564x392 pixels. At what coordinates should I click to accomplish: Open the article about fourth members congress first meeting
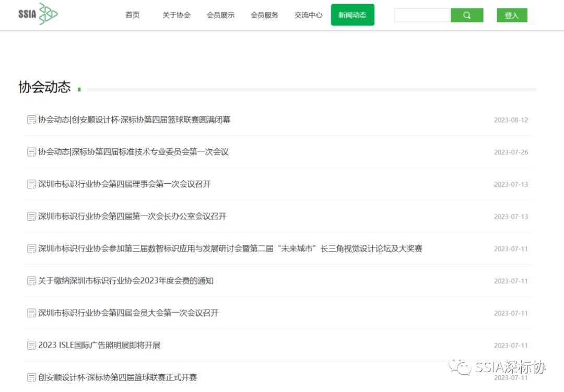[128, 313]
